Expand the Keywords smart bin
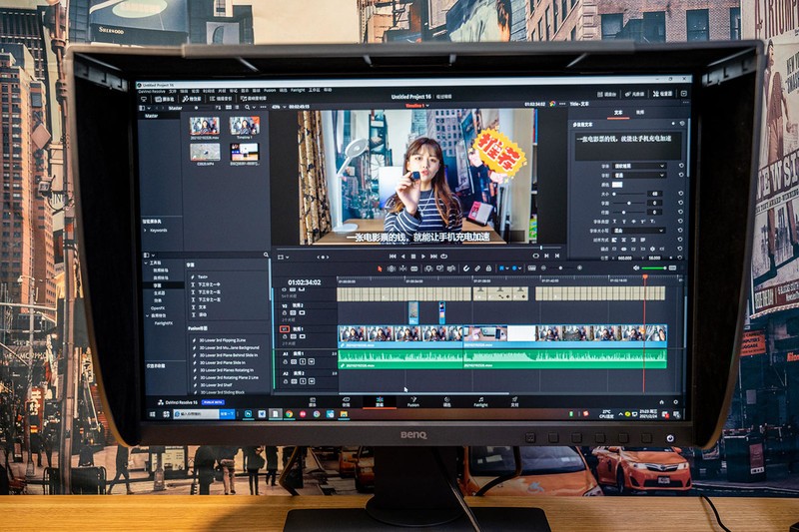The width and height of the screenshot is (799, 532). (145, 231)
